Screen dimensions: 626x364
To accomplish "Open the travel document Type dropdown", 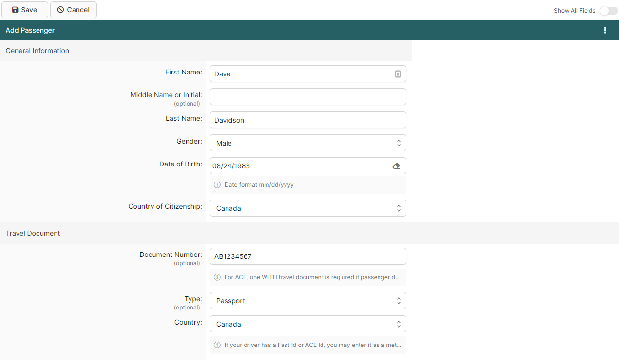I will [308, 301].
